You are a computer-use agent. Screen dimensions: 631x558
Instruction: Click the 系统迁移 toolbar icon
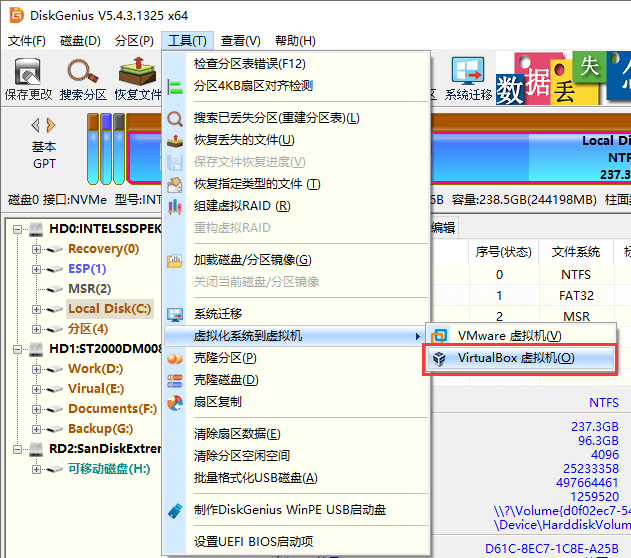click(x=468, y=71)
